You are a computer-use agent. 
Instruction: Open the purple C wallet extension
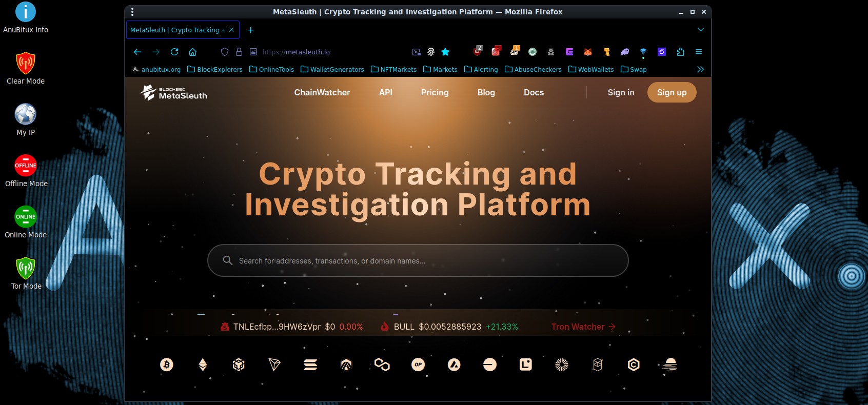pos(569,52)
